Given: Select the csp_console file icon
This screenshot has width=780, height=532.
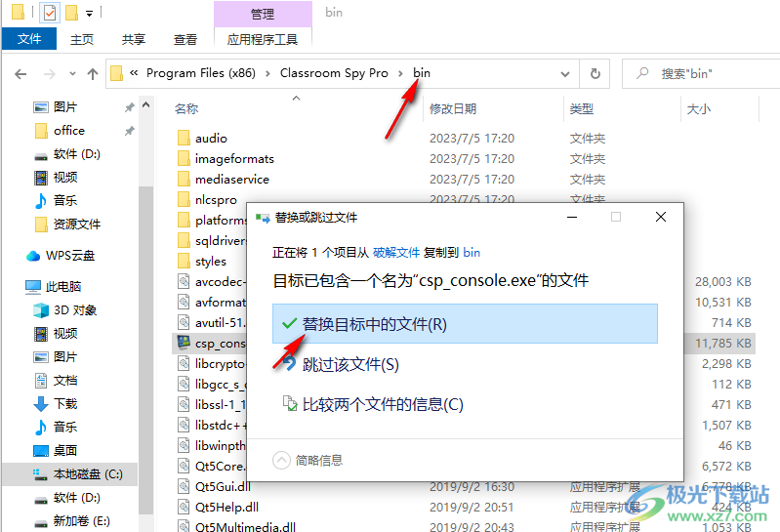Looking at the screenshot, I should point(184,342).
